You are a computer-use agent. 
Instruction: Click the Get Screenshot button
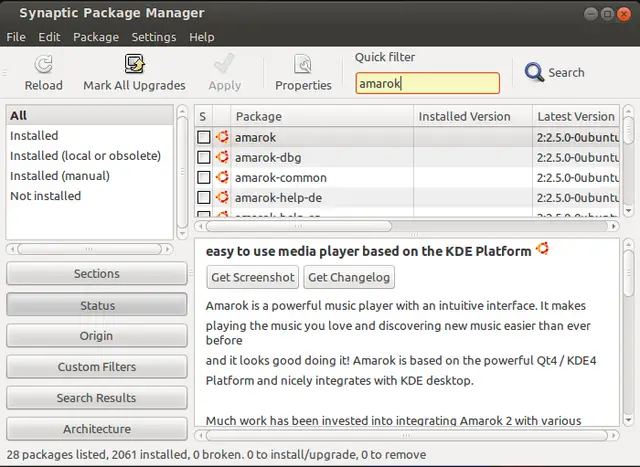[253, 277]
